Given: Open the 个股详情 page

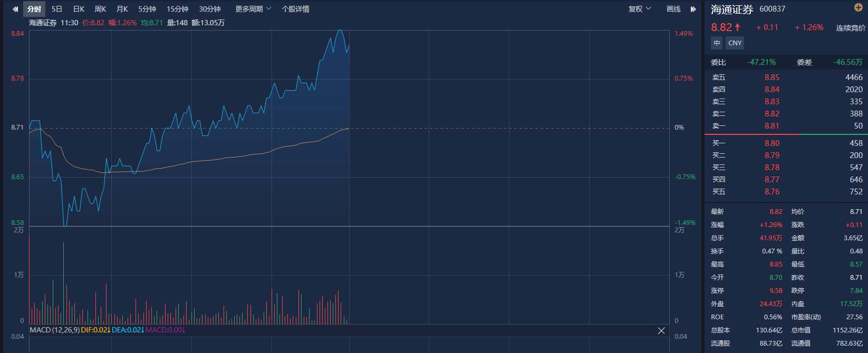Looking at the screenshot, I should tap(295, 9).
